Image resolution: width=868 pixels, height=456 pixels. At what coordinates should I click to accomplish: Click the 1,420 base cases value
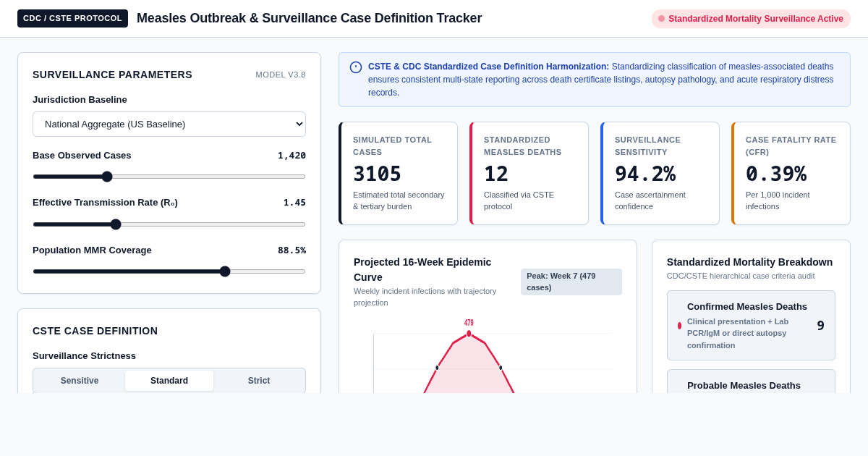click(x=292, y=156)
